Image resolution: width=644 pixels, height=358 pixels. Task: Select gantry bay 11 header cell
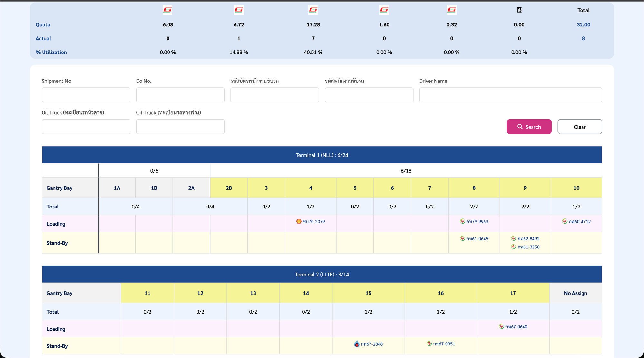pos(148,293)
